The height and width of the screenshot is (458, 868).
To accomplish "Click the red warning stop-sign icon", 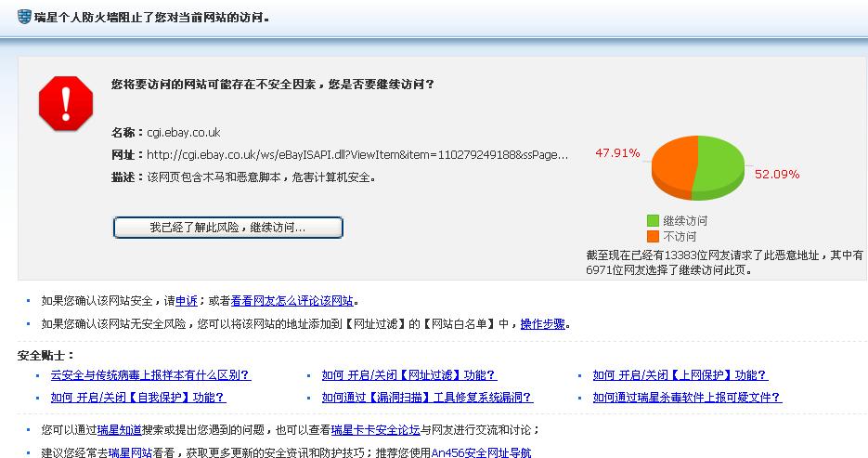I will click(66, 103).
